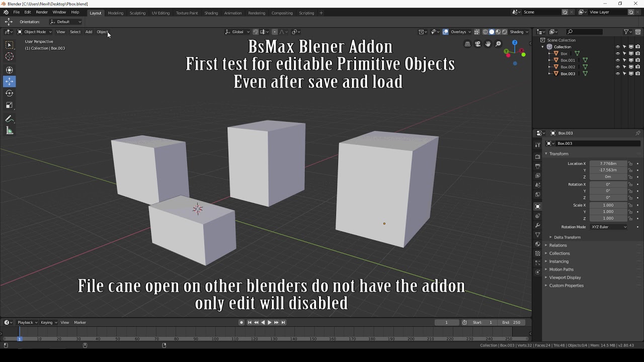644x362 pixels.
Task: Open the Orientation Default dropdown
Action: point(65,22)
